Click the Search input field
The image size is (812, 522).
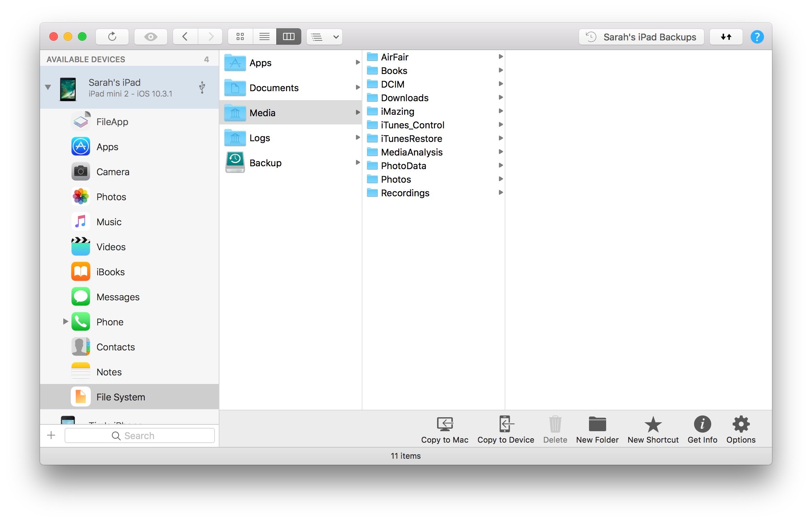(x=138, y=435)
